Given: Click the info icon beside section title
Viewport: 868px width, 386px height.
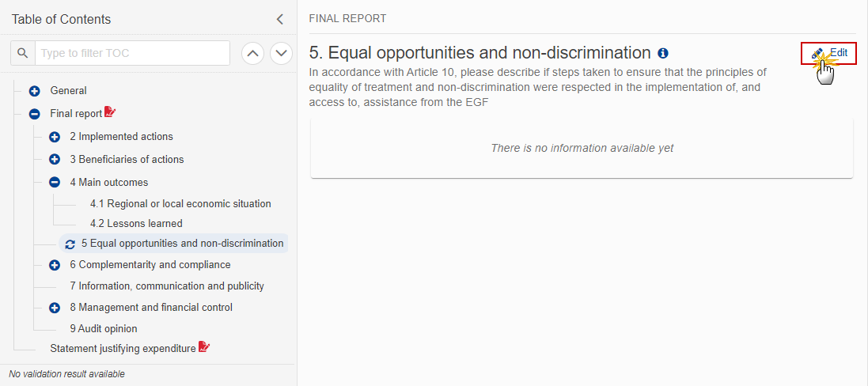Looking at the screenshot, I should pos(662,53).
